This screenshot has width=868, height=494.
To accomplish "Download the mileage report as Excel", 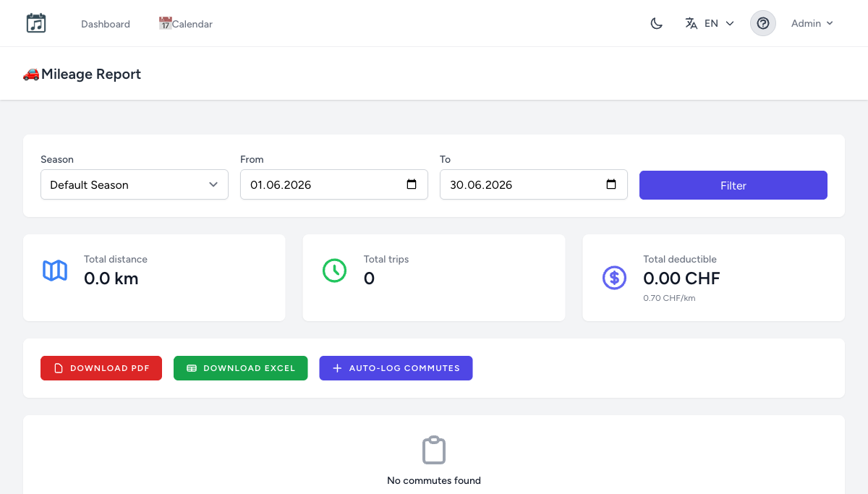I will coord(241,368).
